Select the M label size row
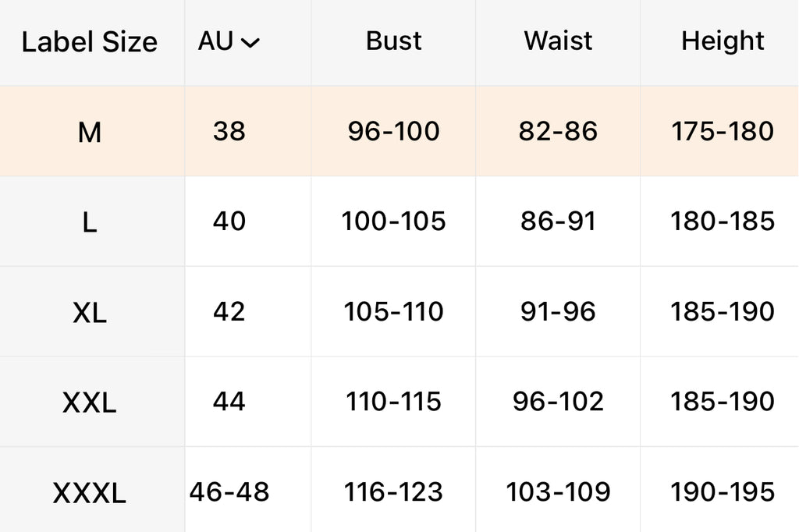The image size is (799, 532). 90,133
